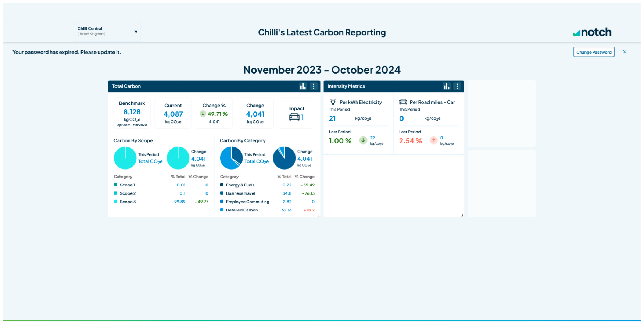Click red up arrow beside 2.54 %
This screenshot has height=324, width=644.
coord(434,140)
